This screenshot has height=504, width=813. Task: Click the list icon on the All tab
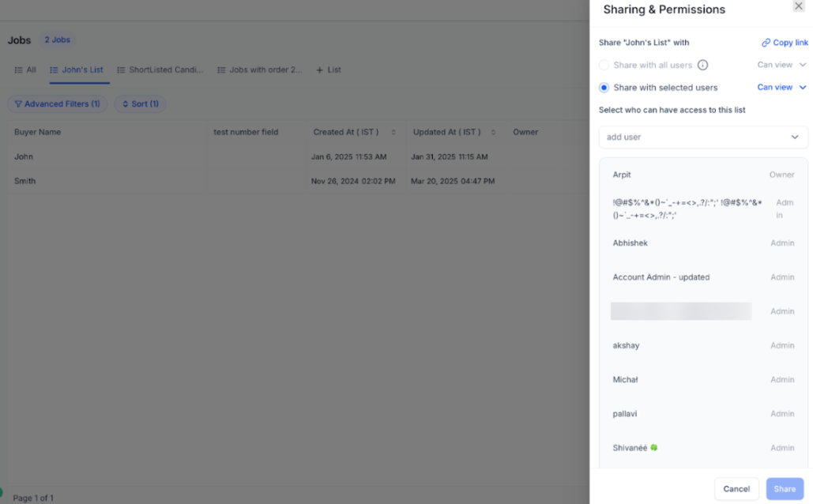[x=18, y=70]
